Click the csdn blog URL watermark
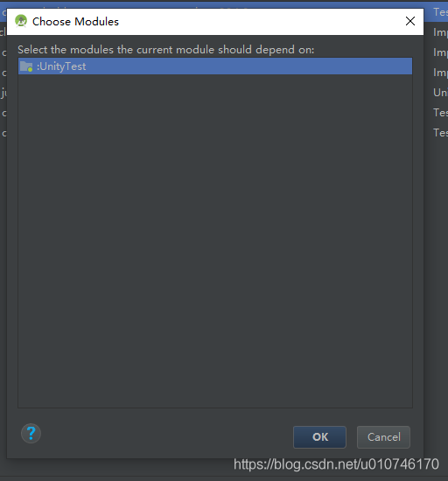Image resolution: width=448 pixels, height=481 pixels. (336, 464)
